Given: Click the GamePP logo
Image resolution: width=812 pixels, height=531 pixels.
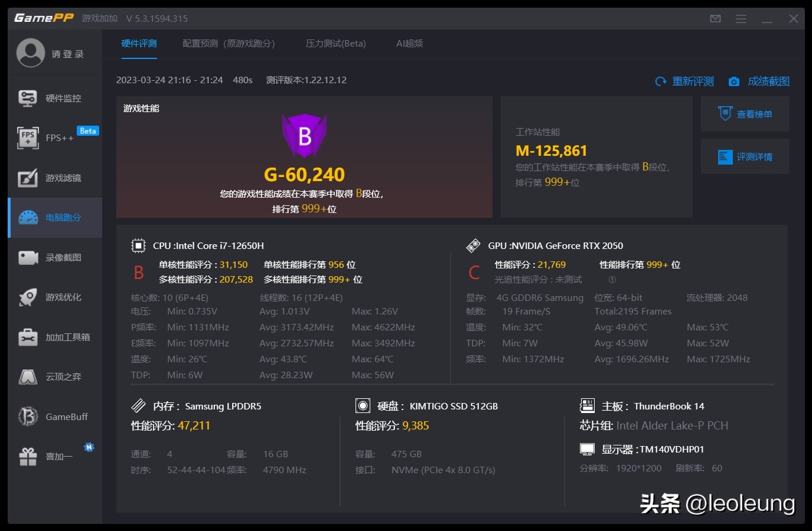Looking at the screenshot, I should coord(44,18).
